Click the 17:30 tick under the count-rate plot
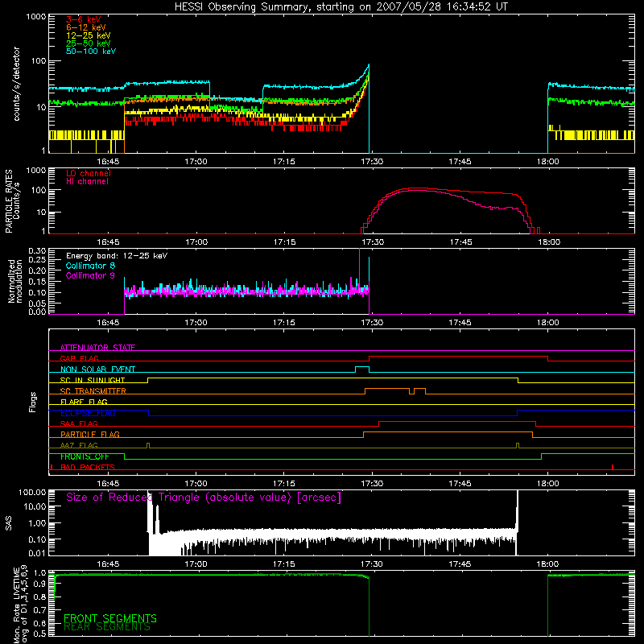The height and width of the screenshot is (644, 644). coord(372,162)
